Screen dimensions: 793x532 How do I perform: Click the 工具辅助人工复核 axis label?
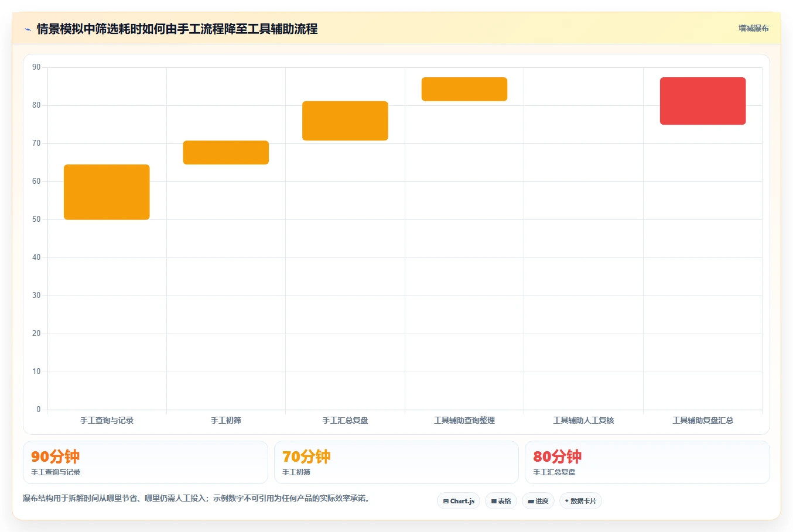click(583, 420)
